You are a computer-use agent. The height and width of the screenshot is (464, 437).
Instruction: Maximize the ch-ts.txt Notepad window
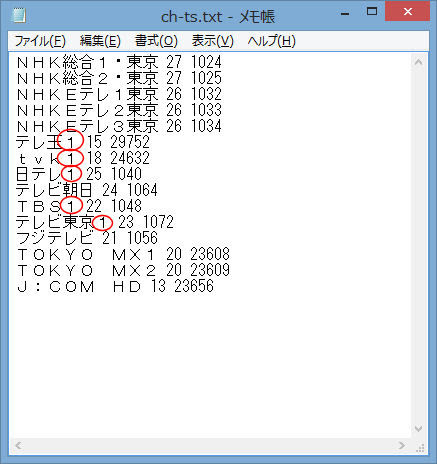click(x=372, y=12)
